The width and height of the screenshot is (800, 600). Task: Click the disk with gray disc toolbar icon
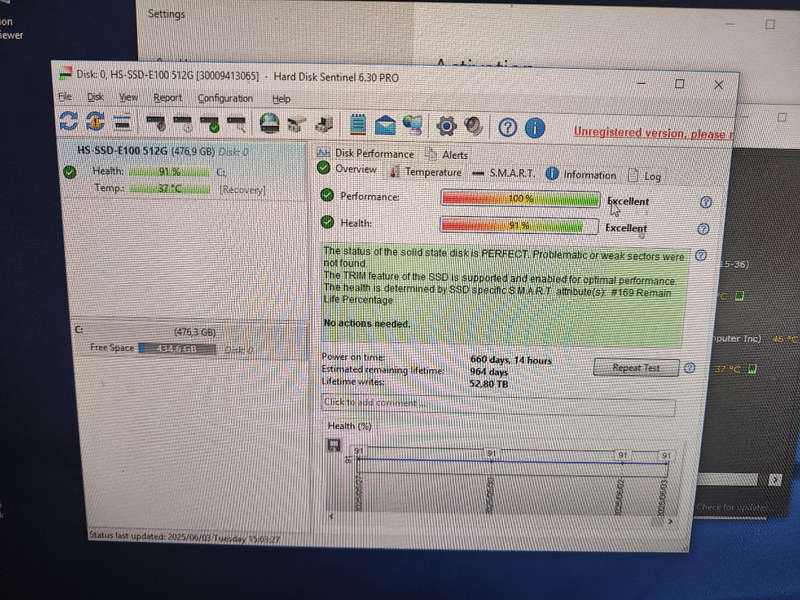[155, 123]
